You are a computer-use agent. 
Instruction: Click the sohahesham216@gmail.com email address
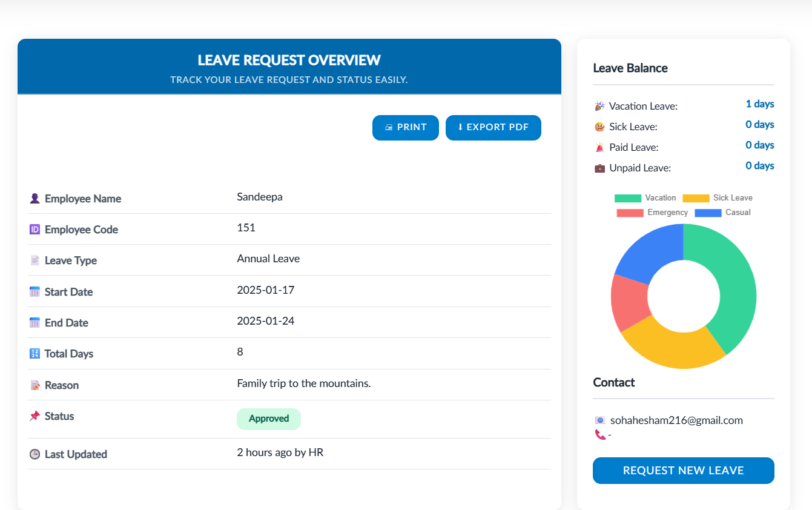(676, 420)
